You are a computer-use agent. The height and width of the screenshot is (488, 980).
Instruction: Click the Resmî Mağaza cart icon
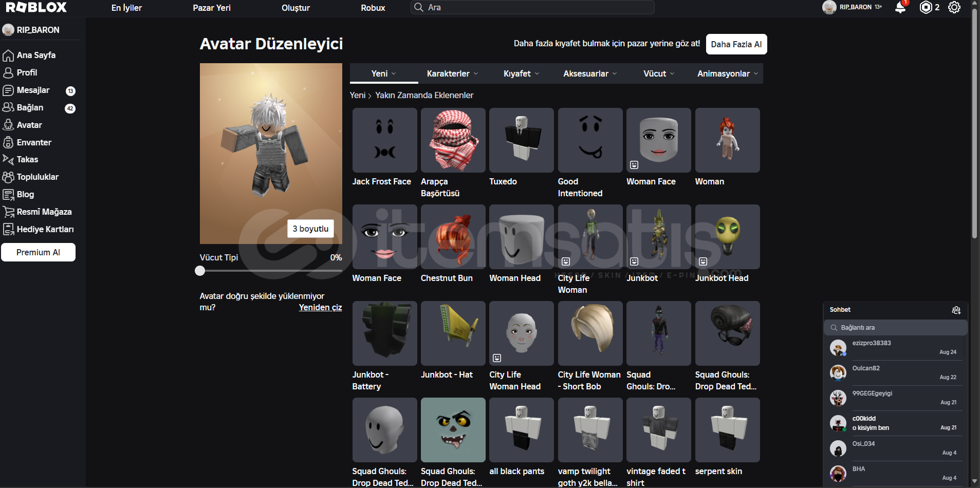point(8,212)
